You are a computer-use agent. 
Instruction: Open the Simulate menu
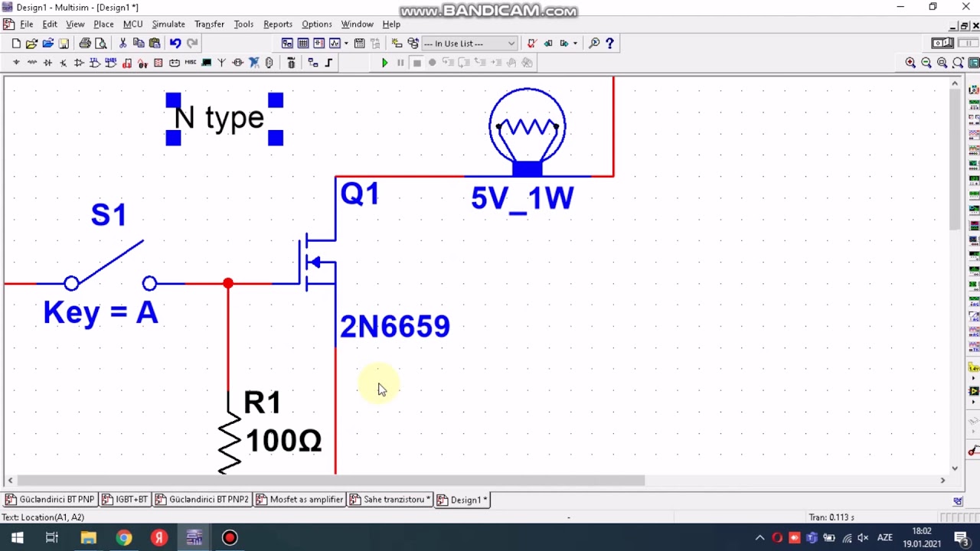168,24
